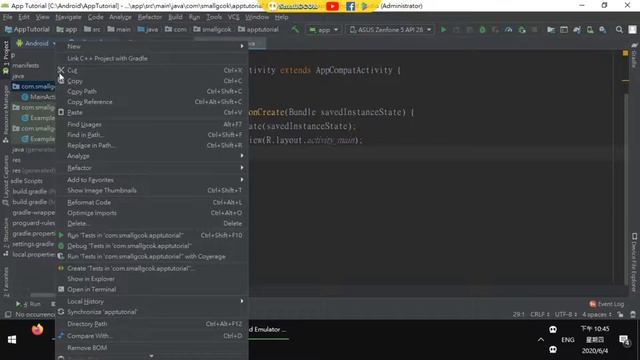Click the Sync Project with Gradle icon

click(577, 30)
